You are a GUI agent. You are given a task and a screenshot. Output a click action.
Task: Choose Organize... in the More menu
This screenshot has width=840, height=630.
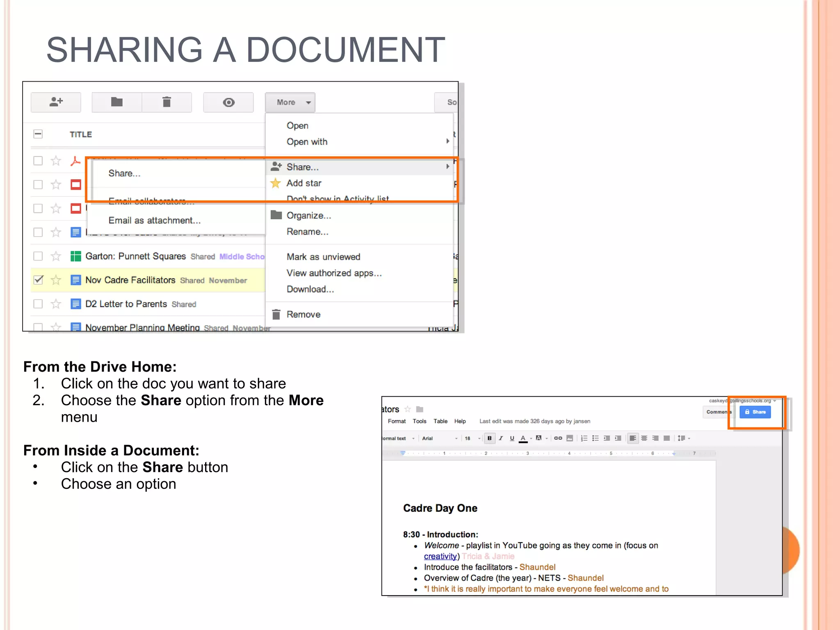[308, 215]
